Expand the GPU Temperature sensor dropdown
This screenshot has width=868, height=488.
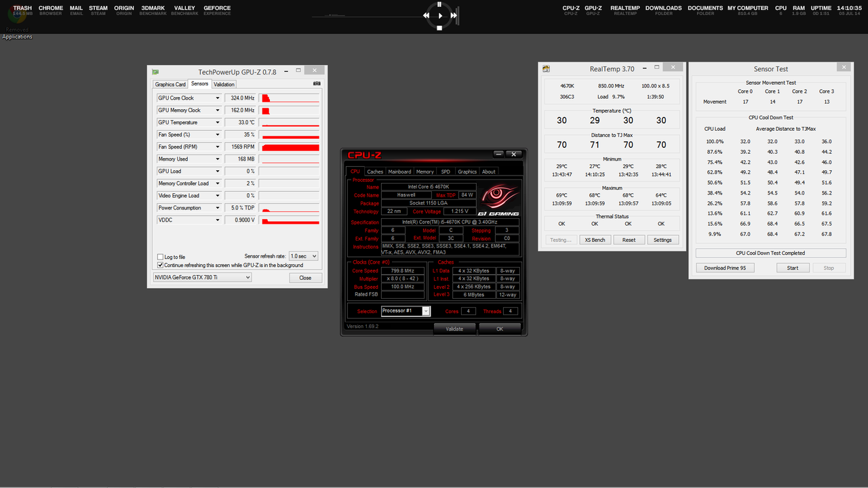[218, 123]
